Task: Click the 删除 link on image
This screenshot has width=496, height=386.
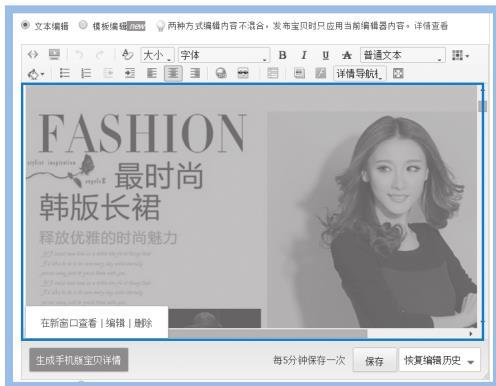Action: click(x=143, y=323)
